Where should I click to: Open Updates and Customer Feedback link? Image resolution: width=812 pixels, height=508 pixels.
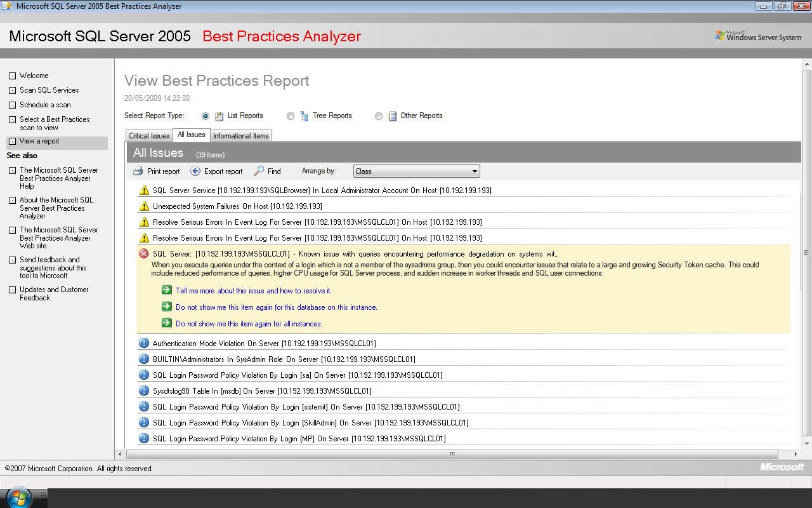(54, 293)
